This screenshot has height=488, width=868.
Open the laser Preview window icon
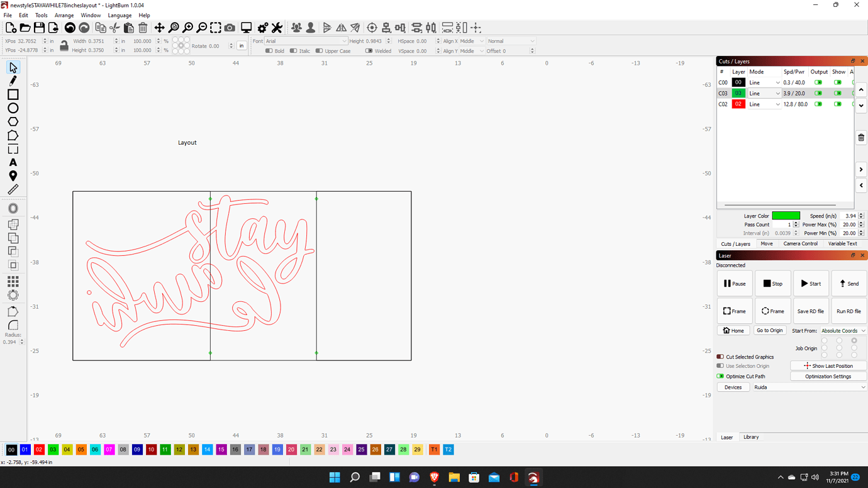coord(246,28)
